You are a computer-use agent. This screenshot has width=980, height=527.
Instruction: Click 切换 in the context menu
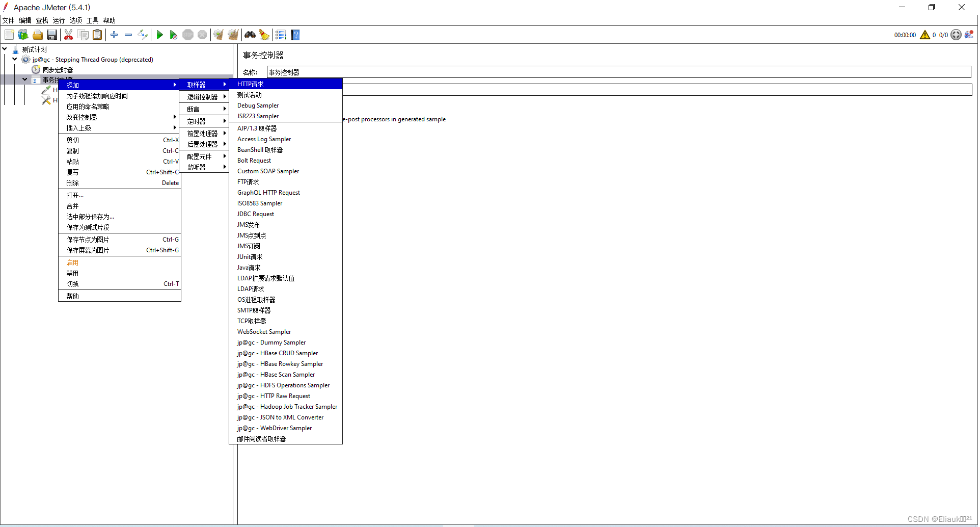[120, 284]
